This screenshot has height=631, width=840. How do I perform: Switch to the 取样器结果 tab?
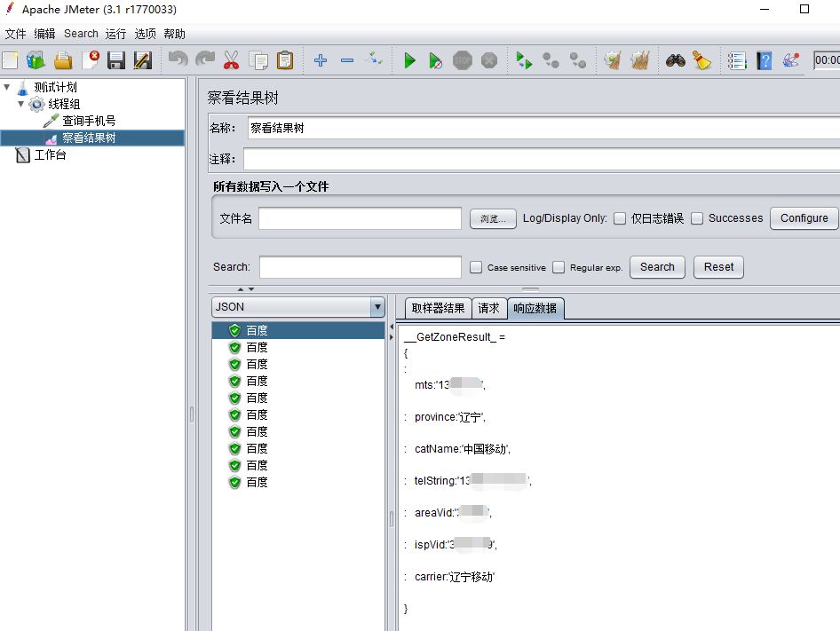[439, 309]
